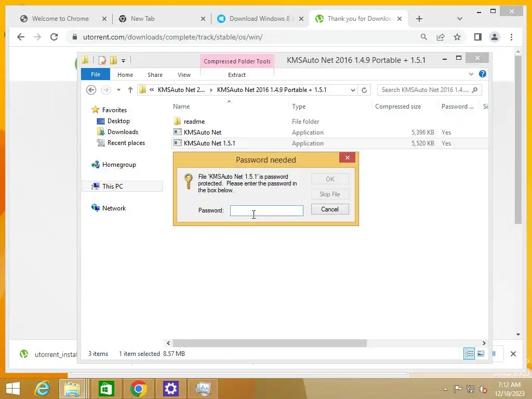
Task: Select the readme folder row
Action: pos(330,121)
